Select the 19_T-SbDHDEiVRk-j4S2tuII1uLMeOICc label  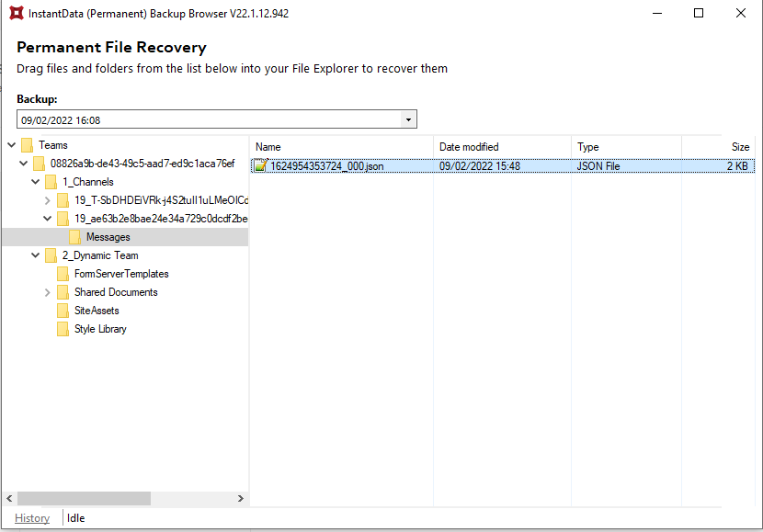point(161,200)
